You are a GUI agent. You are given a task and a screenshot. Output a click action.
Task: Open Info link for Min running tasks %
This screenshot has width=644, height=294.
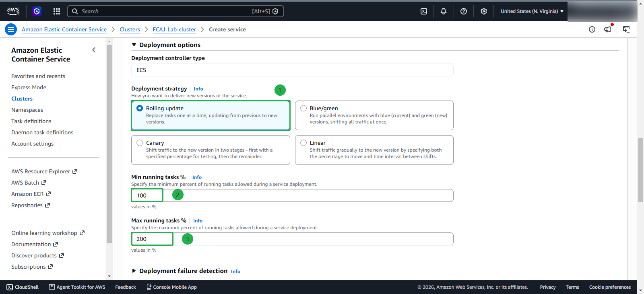[x=197, y=177]
